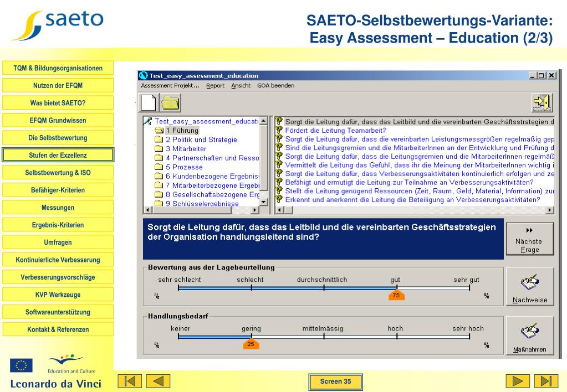Click folder icon of 2 Politik und Strategie
The height and width of the screenshot is (392, 567).
click(159, 140)
